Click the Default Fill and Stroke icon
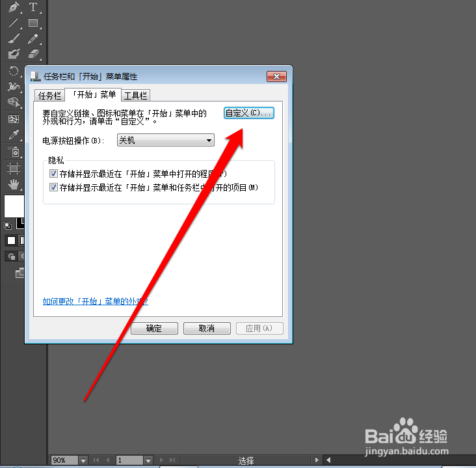This screenshot has width=476, height=468. tap(8, 225)
